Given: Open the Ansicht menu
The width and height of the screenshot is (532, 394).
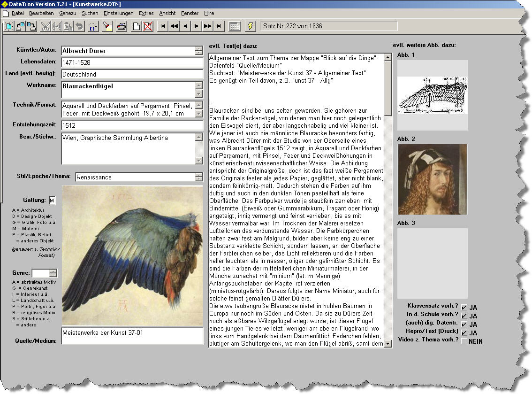Looking at the screenshot, I should 167,13.
